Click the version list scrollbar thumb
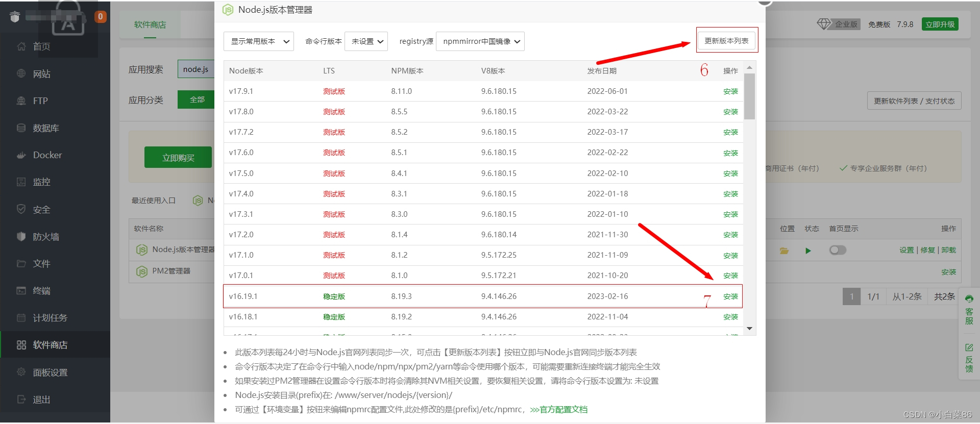980x424 pixels. [749, 96]
